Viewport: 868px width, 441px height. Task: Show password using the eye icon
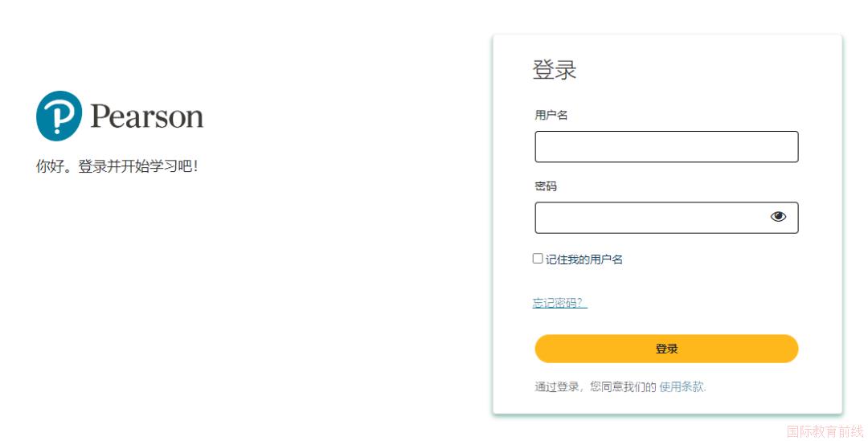click(778, 217)
